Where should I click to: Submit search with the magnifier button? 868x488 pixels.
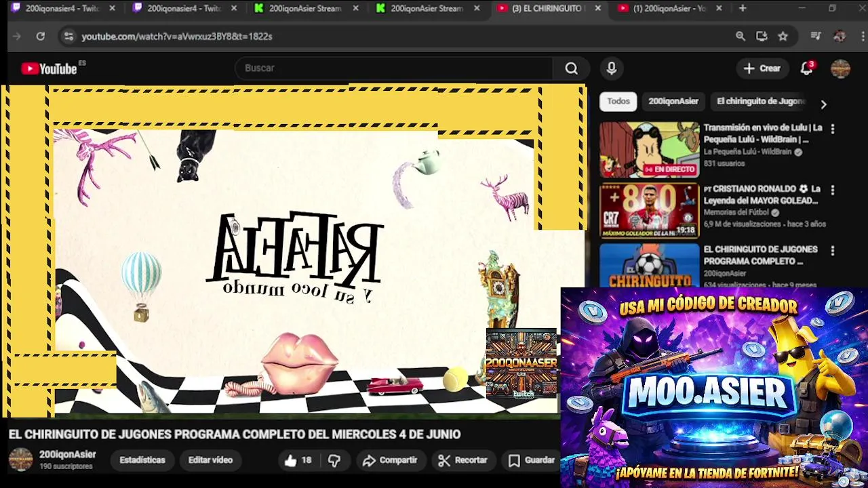click(x=571, y=68)
